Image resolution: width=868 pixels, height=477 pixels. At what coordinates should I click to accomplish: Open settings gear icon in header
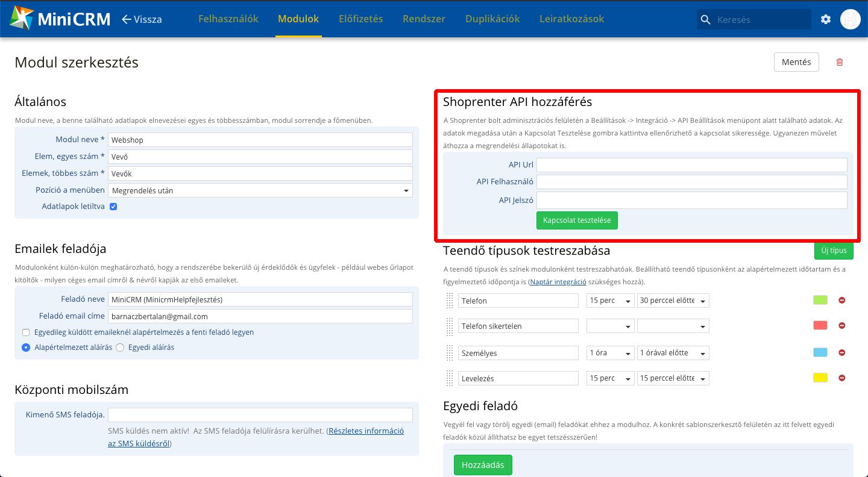click(x=826, y=19)
